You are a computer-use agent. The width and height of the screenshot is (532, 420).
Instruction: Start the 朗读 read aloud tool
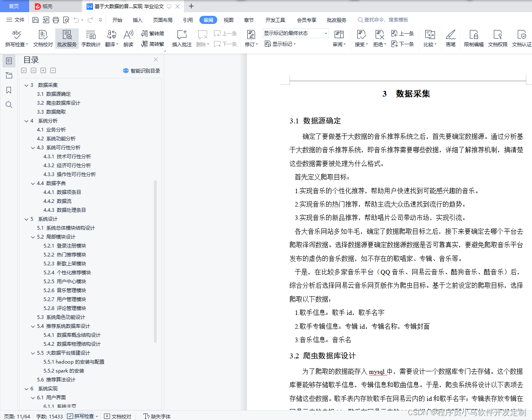pyautogui.click(x=128, y=39)
